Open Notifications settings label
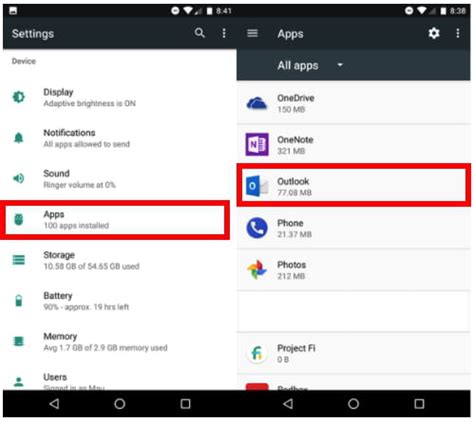 coord(69,133)
